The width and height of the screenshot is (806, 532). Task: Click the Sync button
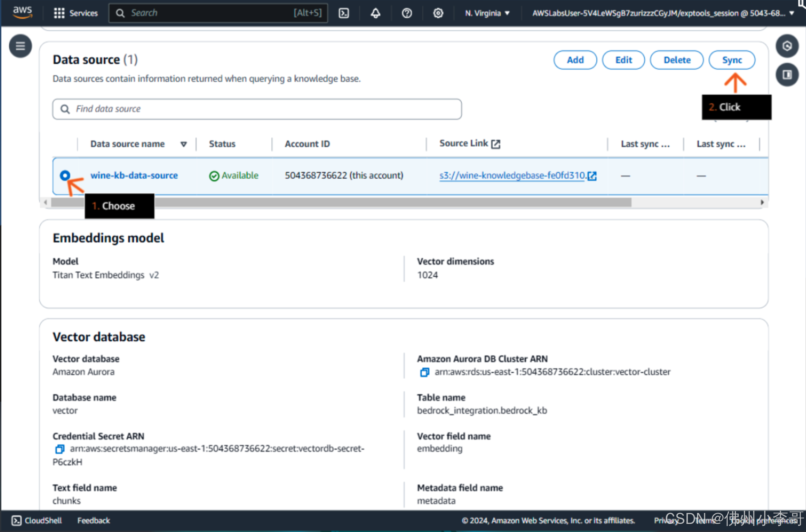click(732, 60)
